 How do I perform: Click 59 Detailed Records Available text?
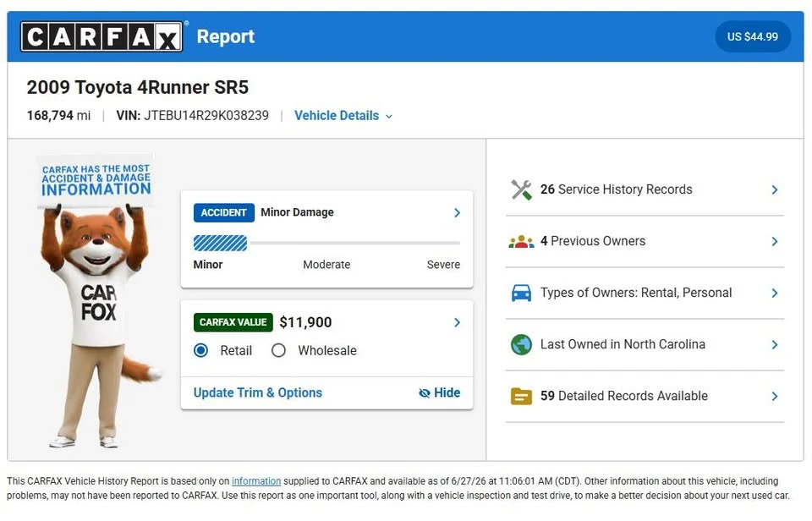coord(624,396)
